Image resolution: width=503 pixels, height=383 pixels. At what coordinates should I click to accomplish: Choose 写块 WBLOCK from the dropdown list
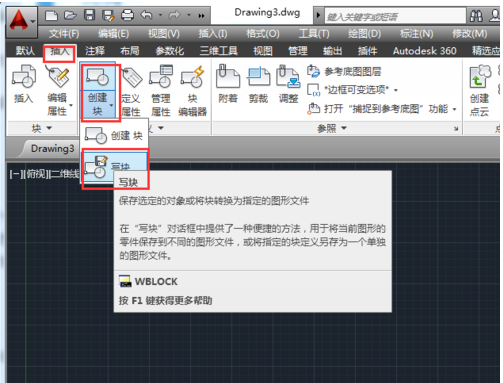point(115,167)
